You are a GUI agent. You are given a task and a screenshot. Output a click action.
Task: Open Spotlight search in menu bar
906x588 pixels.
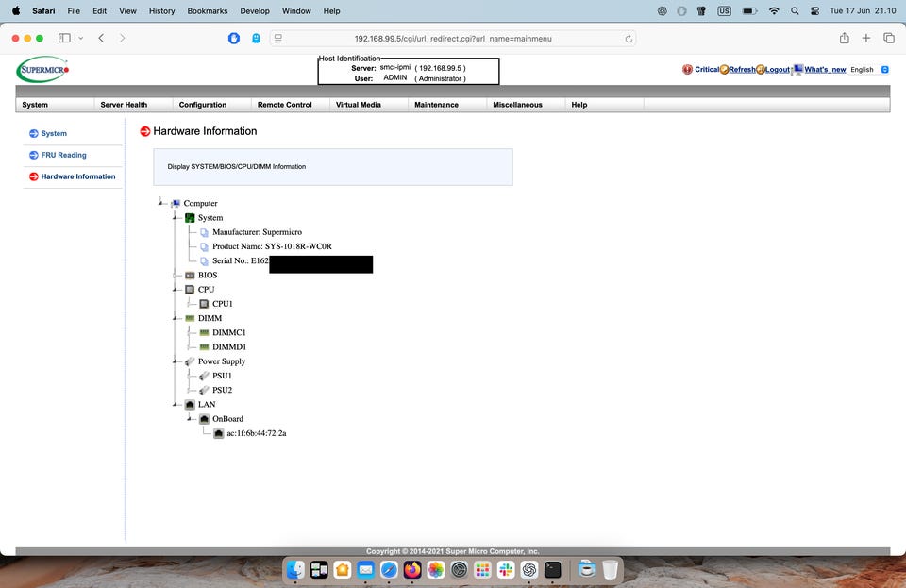[795, 11]
